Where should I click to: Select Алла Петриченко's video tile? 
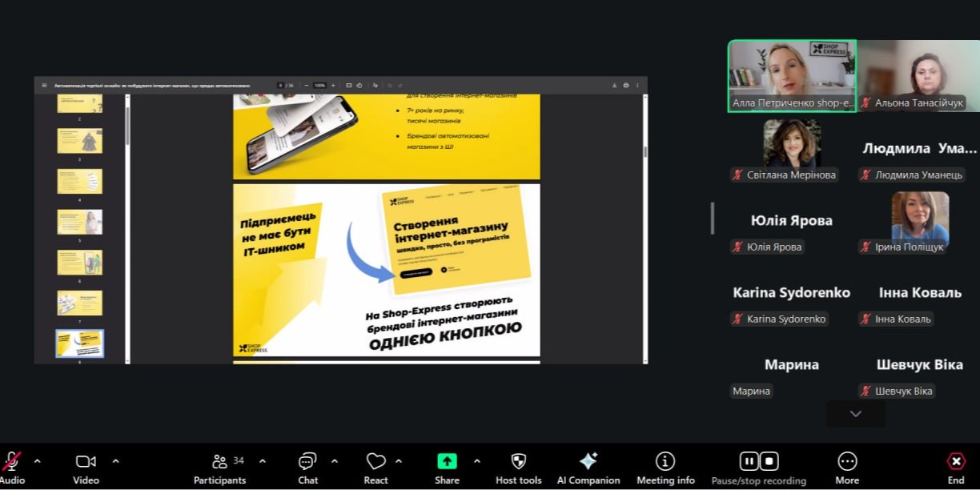coord(792,76)
